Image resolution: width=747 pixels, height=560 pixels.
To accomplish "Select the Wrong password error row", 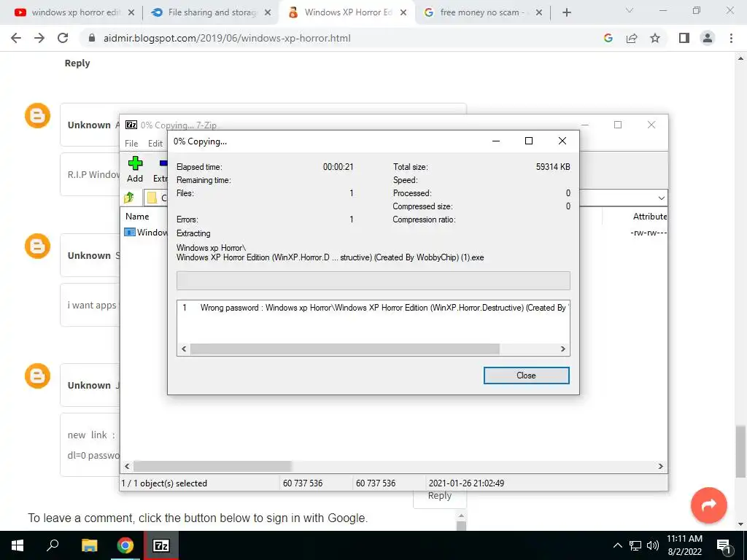I will (x=373, y=308).
